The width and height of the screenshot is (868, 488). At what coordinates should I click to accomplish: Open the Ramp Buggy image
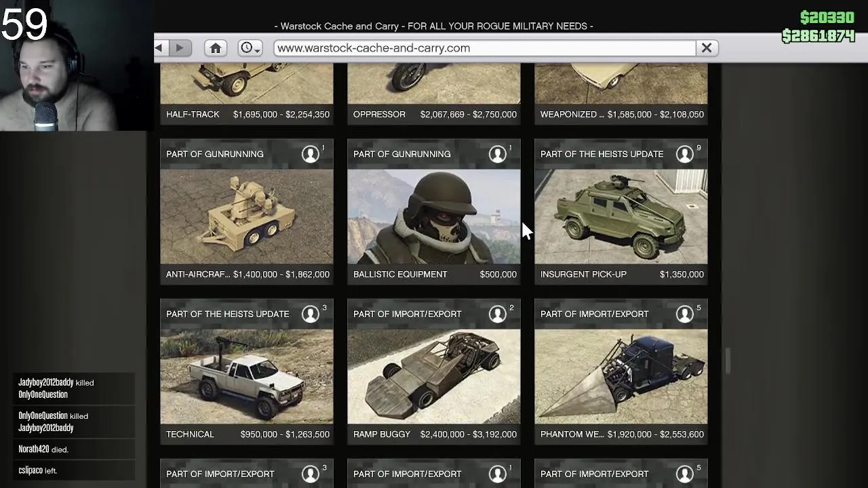[x=434, y=376]
